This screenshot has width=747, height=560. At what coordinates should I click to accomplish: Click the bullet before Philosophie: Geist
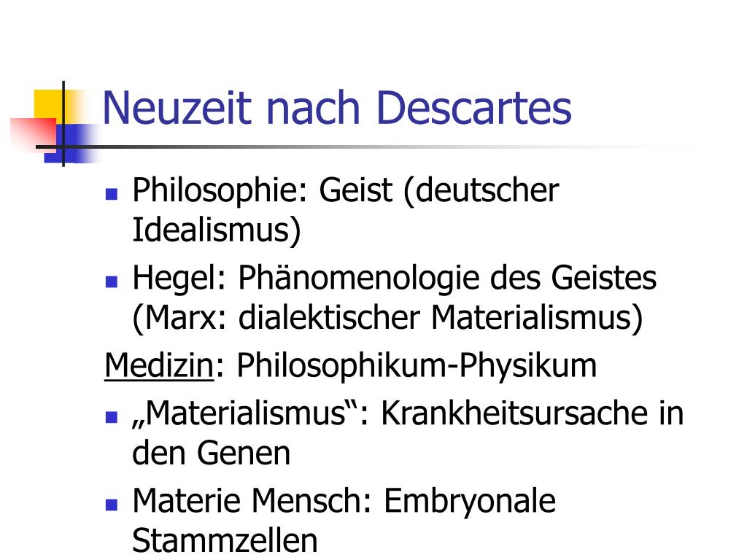[112, 194]
